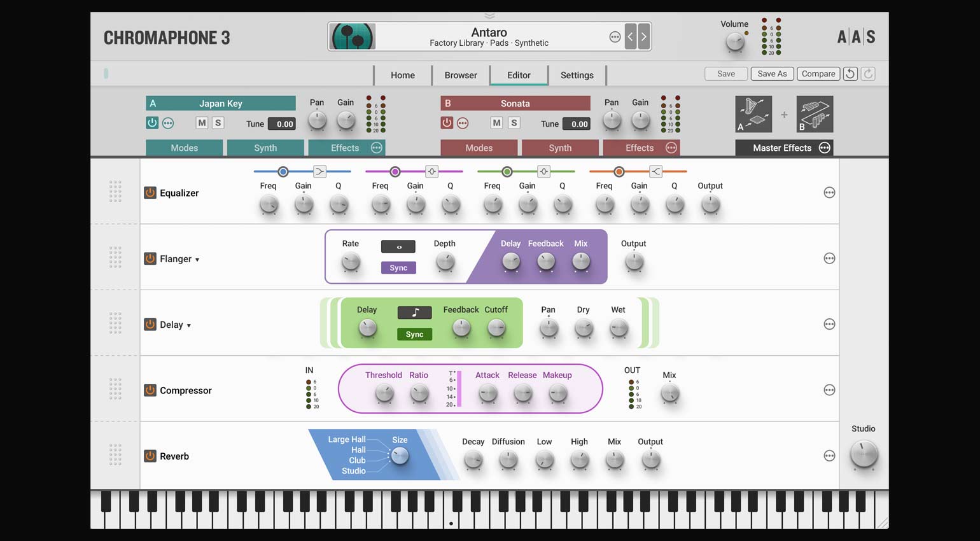Screen dimensions: 980x541
Task: Open layer A Synth tab
Action: coord(265,148)
